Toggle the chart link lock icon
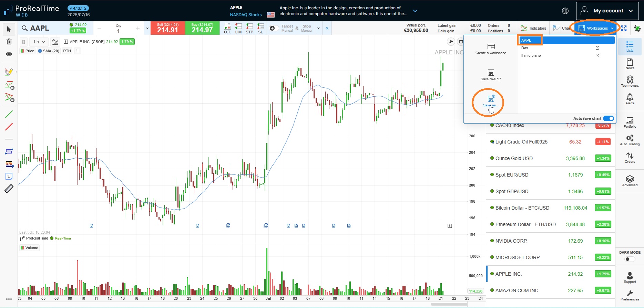 [x=23, y=42]
